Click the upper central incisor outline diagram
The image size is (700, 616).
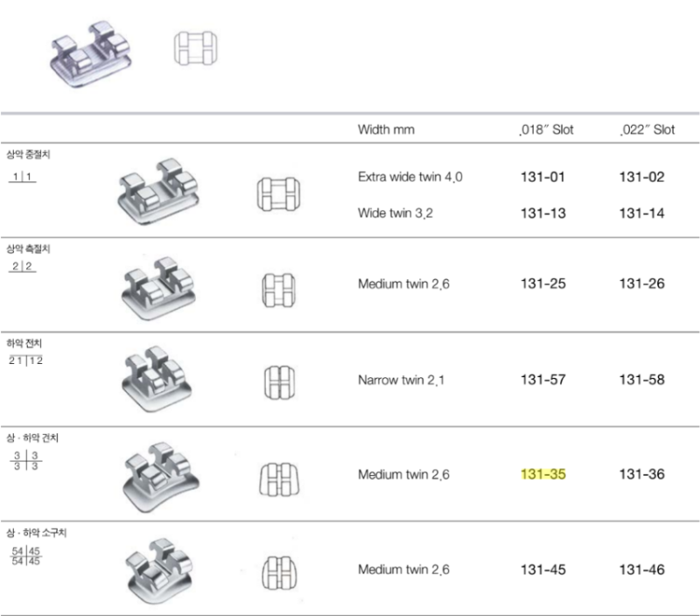click(278, 194)
